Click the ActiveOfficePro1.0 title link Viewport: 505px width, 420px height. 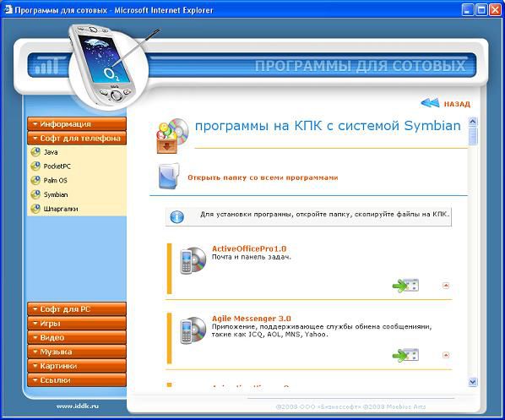click(249, 248)
